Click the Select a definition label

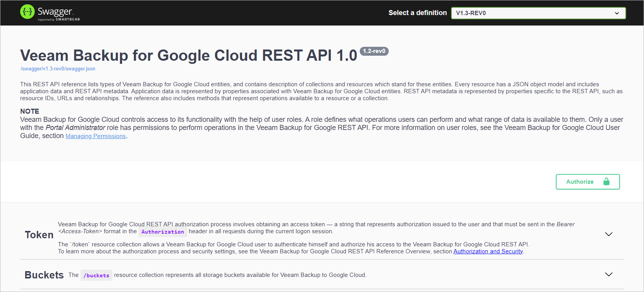tap(417, 13)
